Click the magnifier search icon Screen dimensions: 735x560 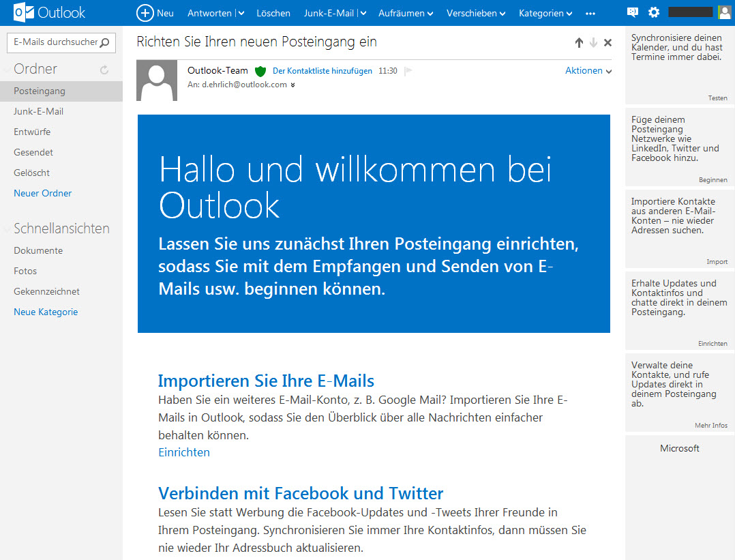[x=105, y=42]
